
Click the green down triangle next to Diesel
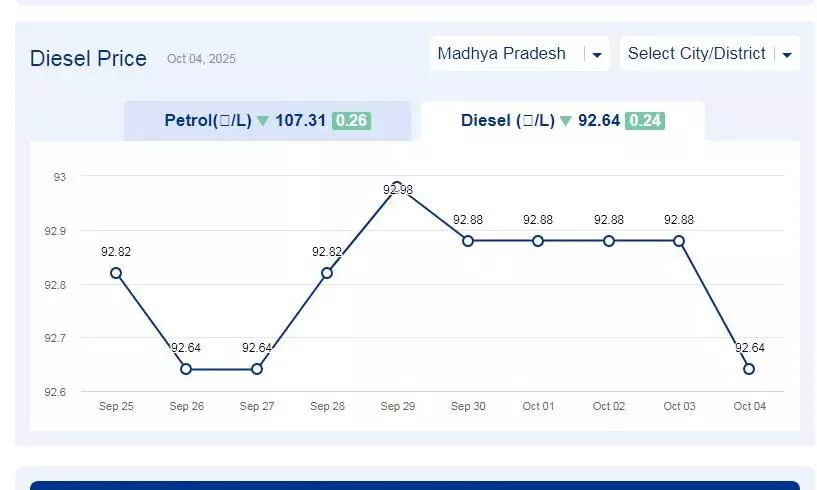pyautogui.click(x=566, y=121)
